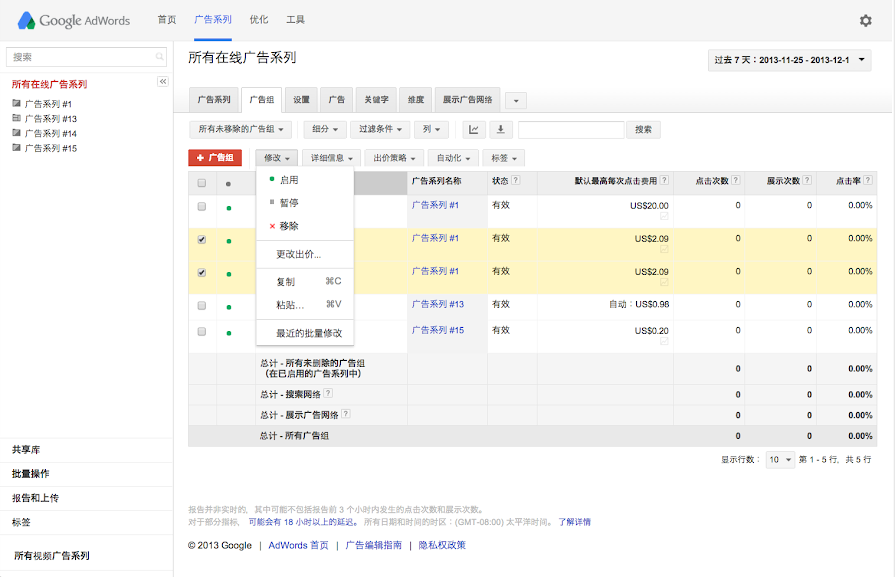
Task: Click help icon beside 点击次数 column
Action: tap(735, 181)
